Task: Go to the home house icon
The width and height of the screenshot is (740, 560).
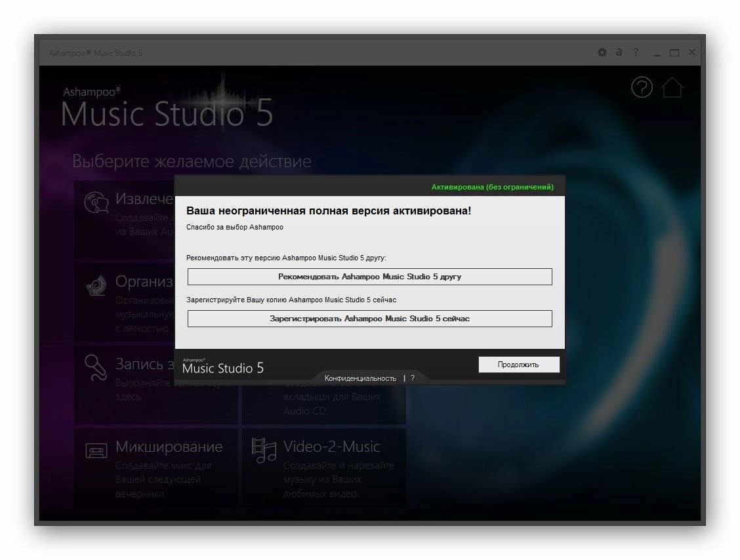Action: (672, 87)
